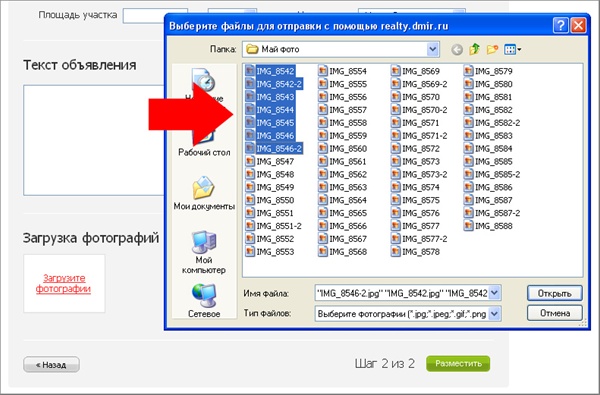Expand the Папка folder dropdown
Viewport: 600px width, 395px height.
point(432,49)
